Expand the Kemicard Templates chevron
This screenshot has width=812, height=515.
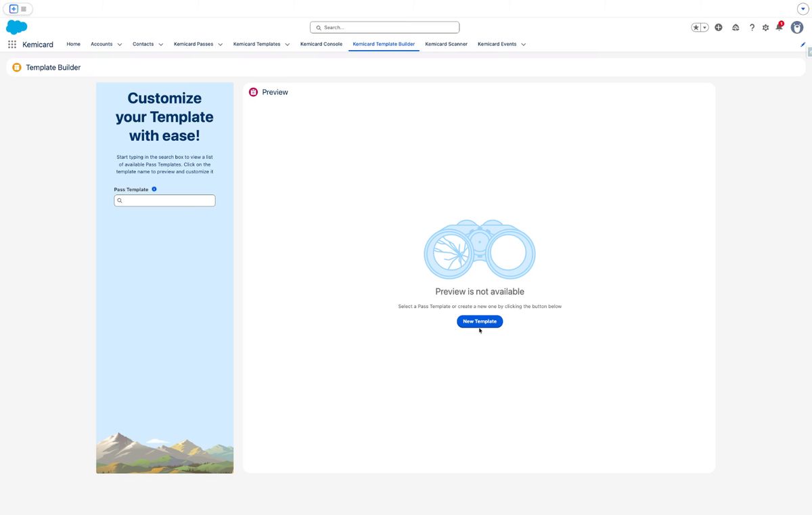pyautogui.click(x=288, y=45)
